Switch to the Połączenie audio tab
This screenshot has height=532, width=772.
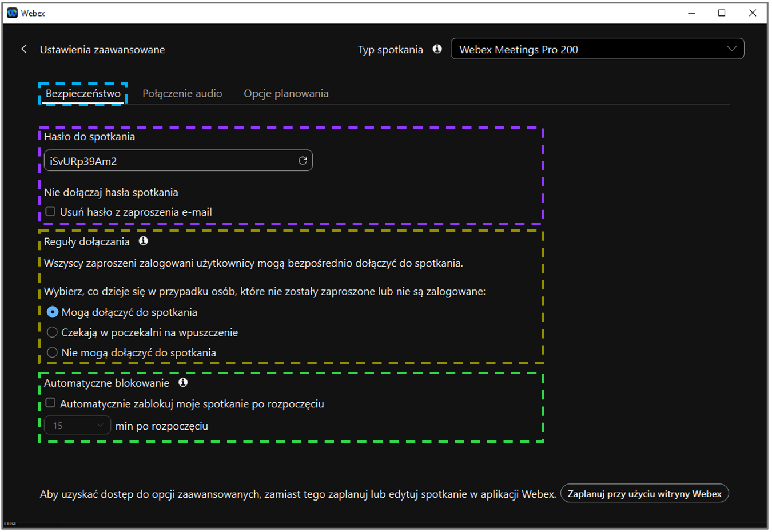tap(182, 93)
